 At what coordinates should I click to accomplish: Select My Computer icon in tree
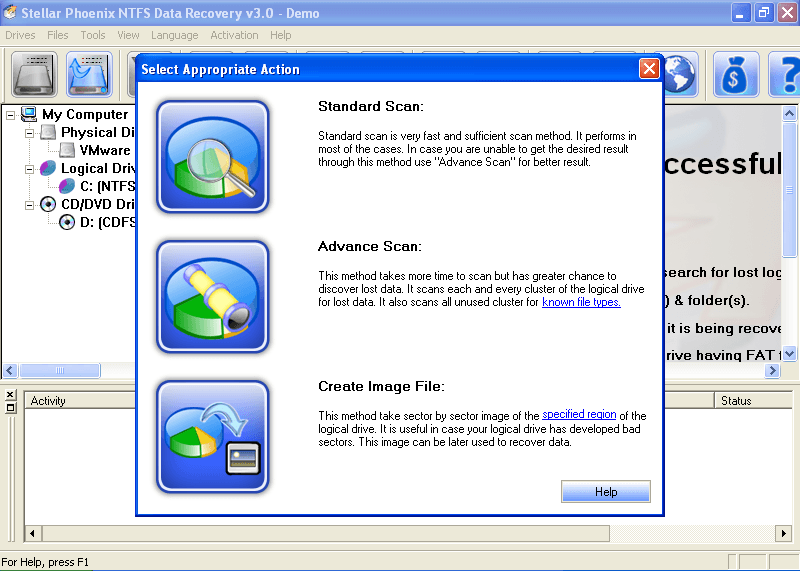point(29,114)
